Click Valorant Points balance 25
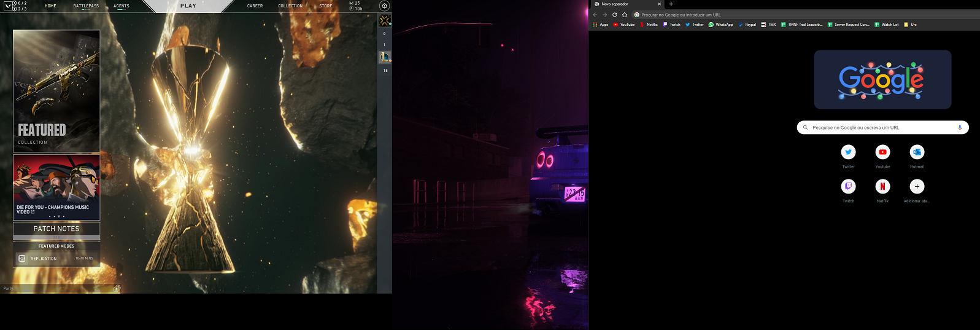 (355, 3)
